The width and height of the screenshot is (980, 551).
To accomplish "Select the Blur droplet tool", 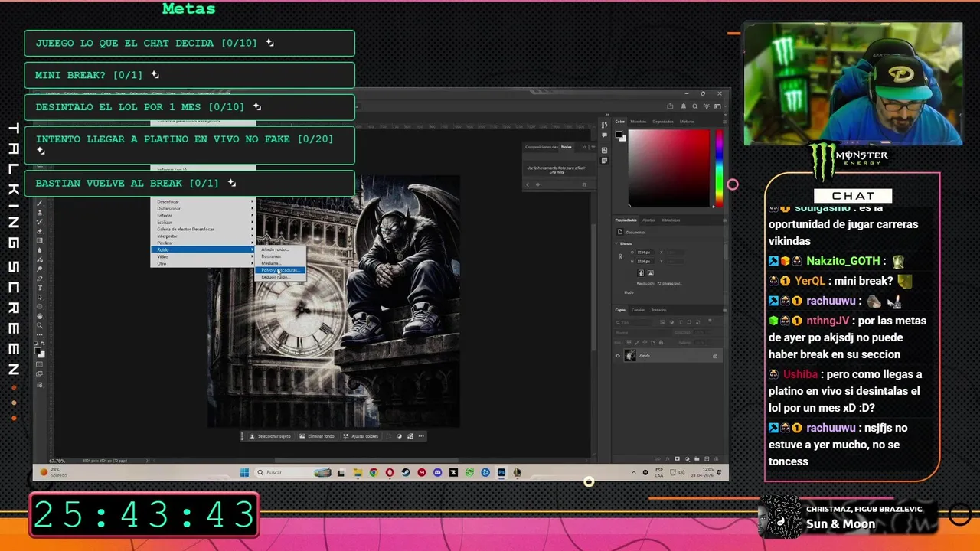I will click(40, 250).
